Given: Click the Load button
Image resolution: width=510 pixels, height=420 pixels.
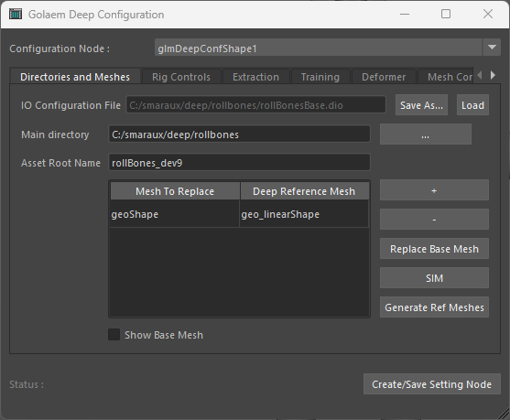Looking at the screenshot, I should click(x=472, y=105).
